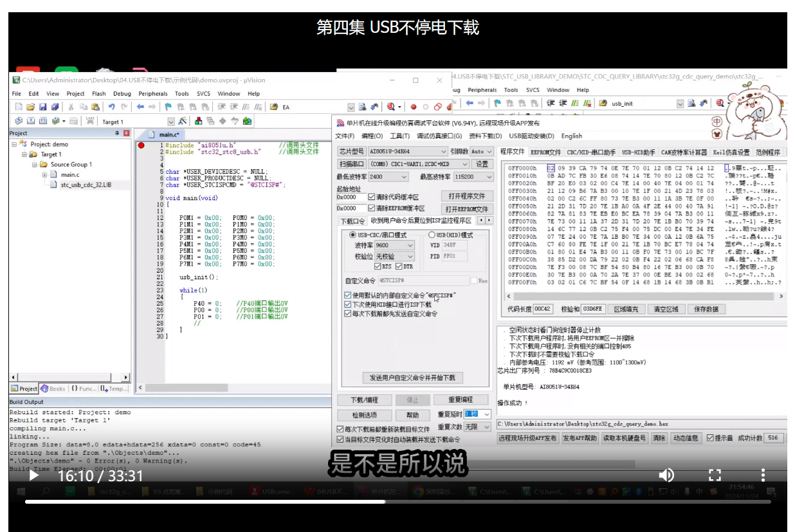795x532 pixels.
Task: Collapse Source Group 1 tree node
Action: (35, 165)
